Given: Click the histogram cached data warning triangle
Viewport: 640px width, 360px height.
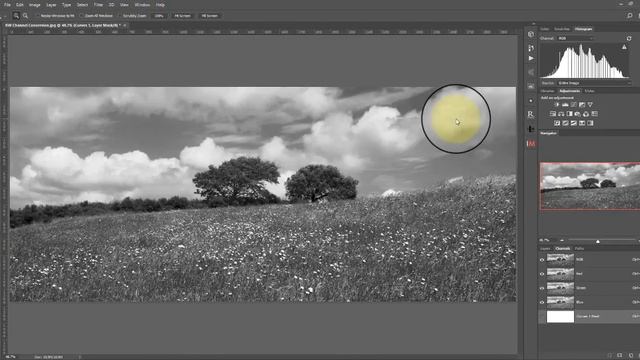Looking at the screenshot, I should 624,47.
